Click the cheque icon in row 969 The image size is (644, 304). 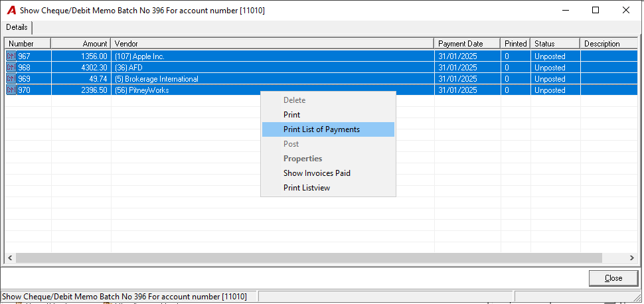click(x=11, y=79)
